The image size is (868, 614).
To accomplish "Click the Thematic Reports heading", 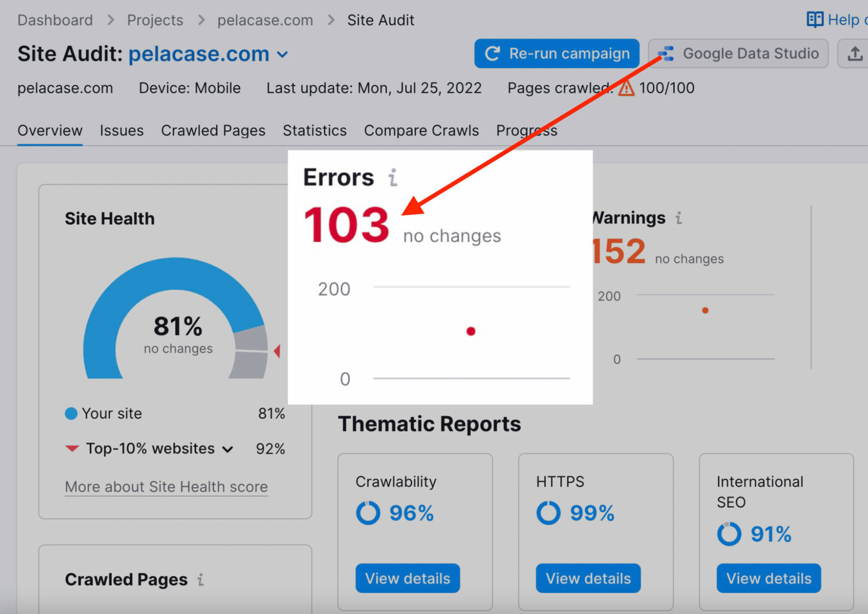I will pos(429,424).
